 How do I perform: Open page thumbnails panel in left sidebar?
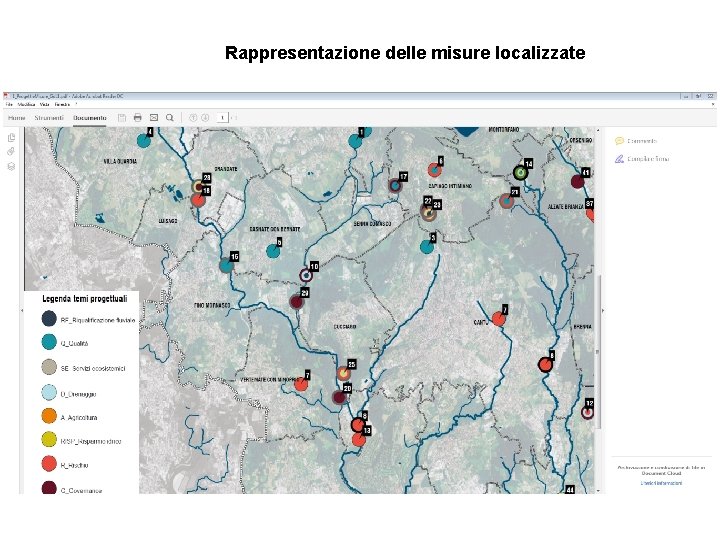point(11,138)
